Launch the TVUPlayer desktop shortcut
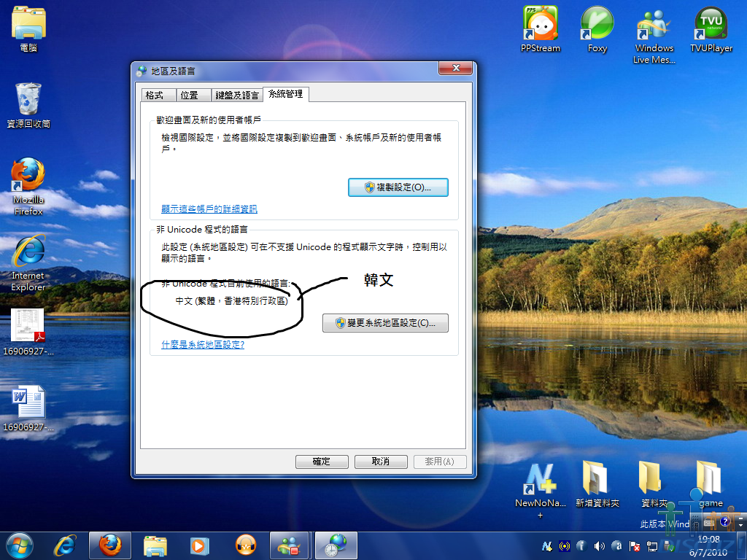The height and width of the screenshot is (560, 747). (711, 28)
